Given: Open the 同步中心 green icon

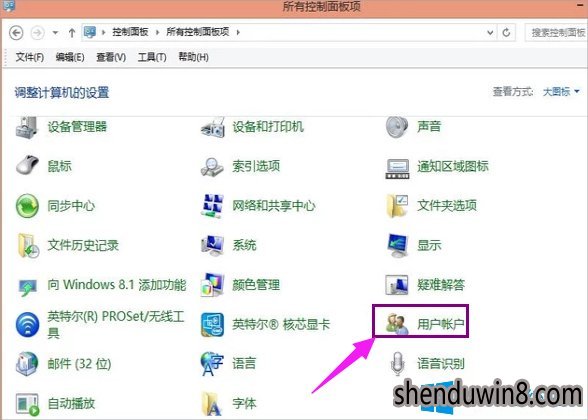Looking at the screenshot, I should (x=27, y=206).
